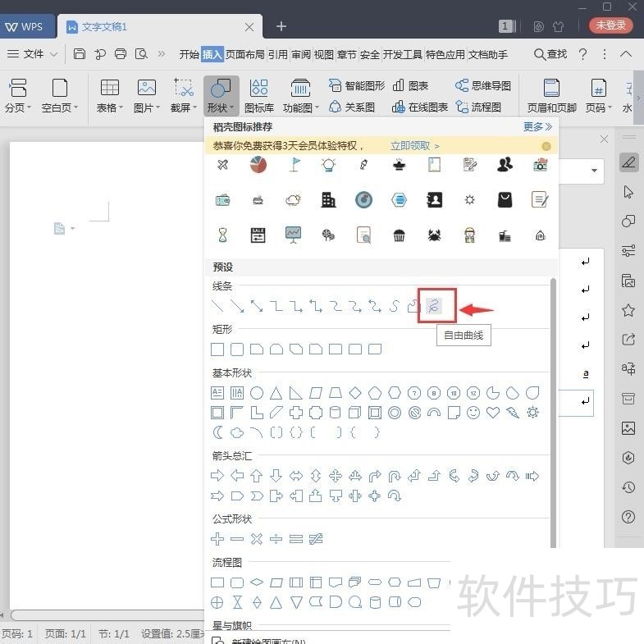Expand the Table (表格) dropdown
This screenshot has width=644, height=644.
tap(109, 107)
